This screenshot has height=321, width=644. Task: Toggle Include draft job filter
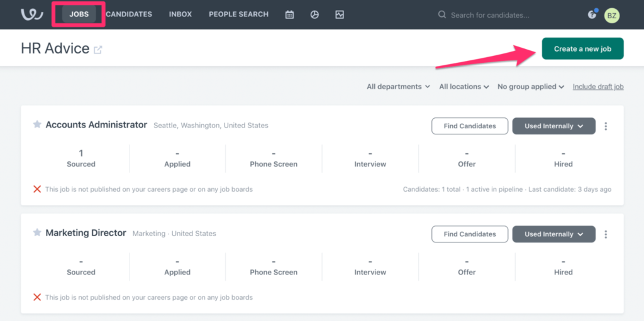[x=598, y=87]
